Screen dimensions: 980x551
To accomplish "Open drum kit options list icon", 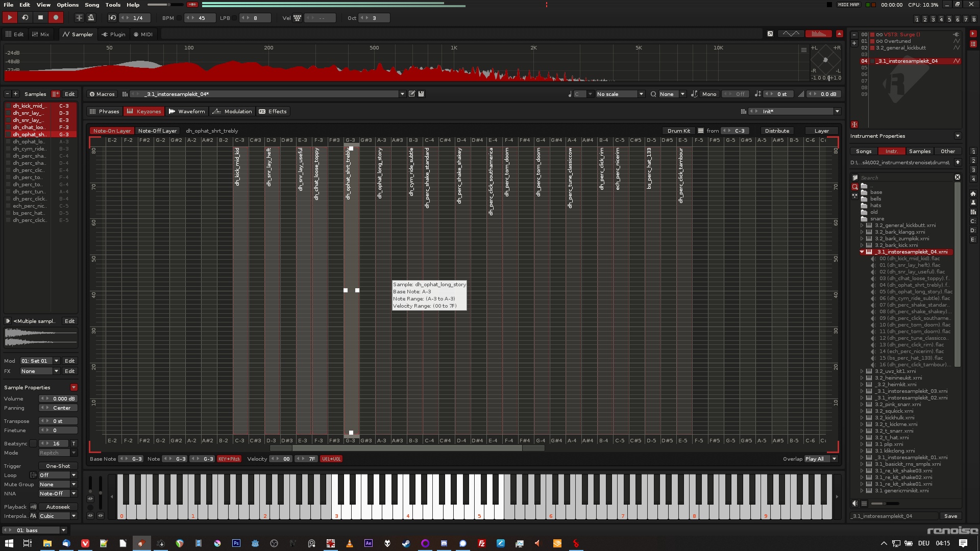I will click(x=701, y=131).
